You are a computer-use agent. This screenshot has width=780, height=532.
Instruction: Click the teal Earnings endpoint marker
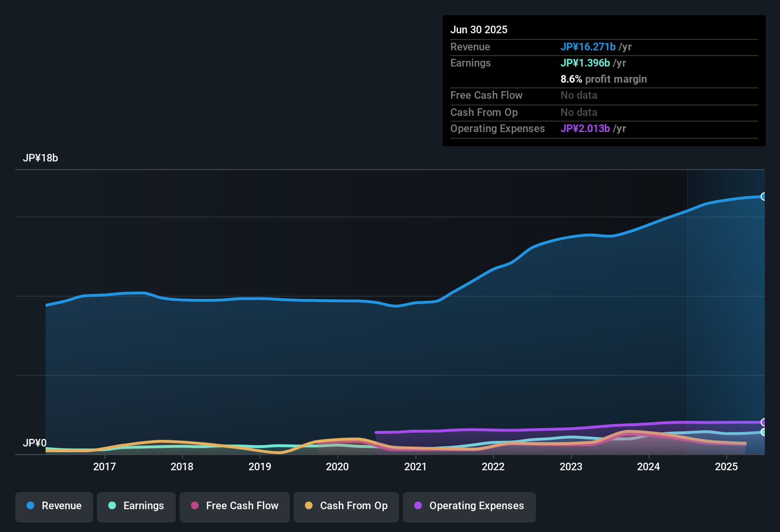pos(764,432)
